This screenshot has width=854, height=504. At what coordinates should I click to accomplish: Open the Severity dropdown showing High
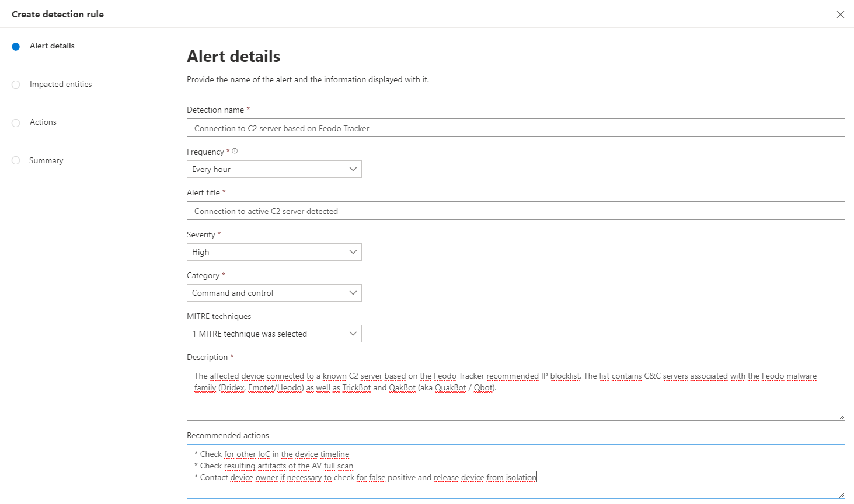pos(274,252)
